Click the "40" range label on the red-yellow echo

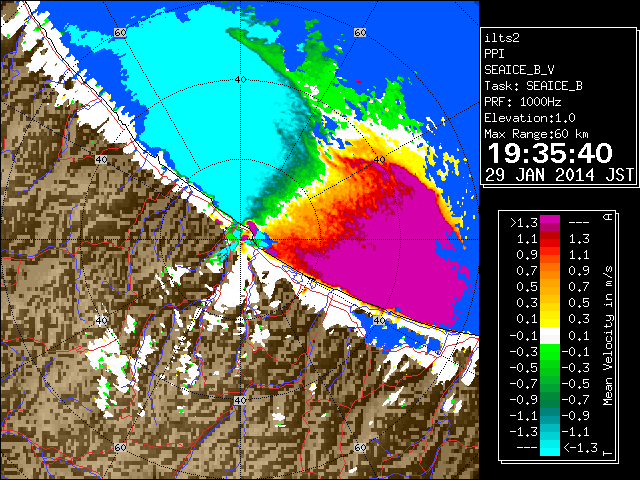pos(379,159)
